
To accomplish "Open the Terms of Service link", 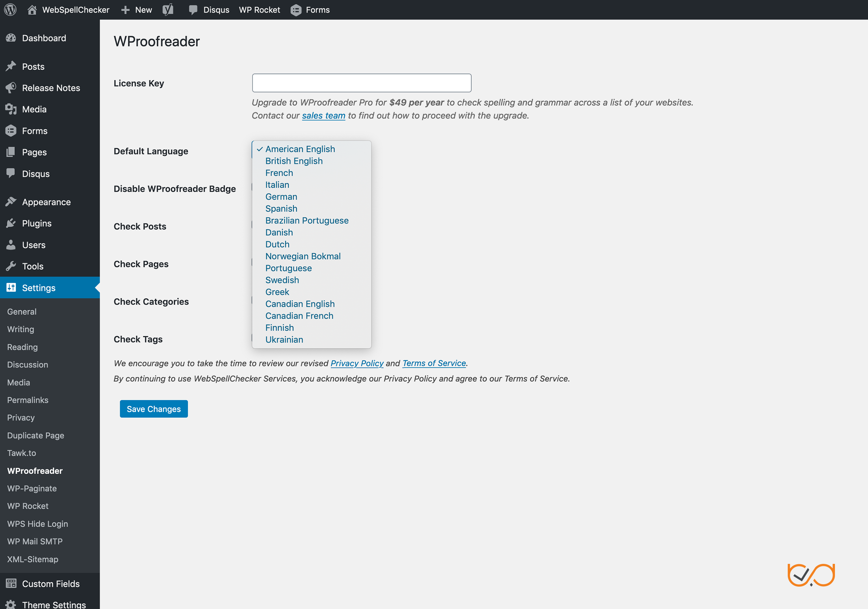I will click(x=434, y=363).
